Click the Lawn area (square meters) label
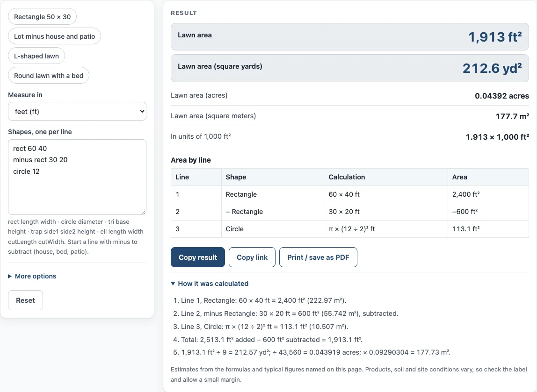The height and width of the screenshot is (392, 537). (213, 115)
